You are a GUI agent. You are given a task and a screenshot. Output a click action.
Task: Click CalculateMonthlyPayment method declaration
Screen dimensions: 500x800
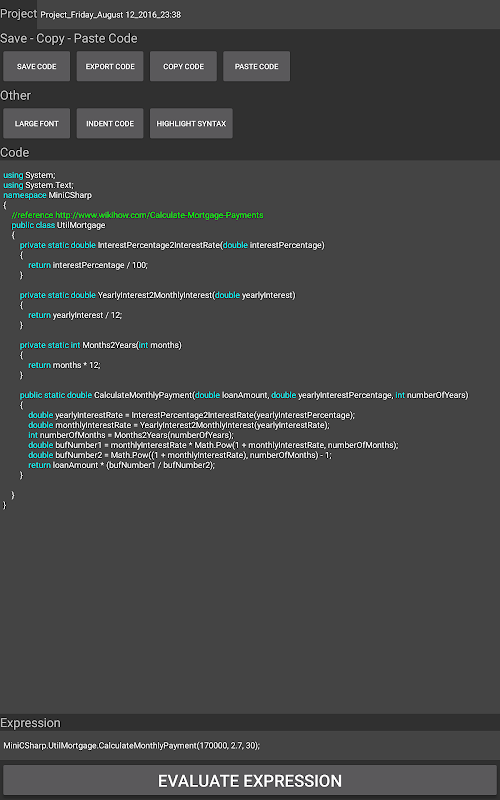pyautogui.click(x=244, y=395)
